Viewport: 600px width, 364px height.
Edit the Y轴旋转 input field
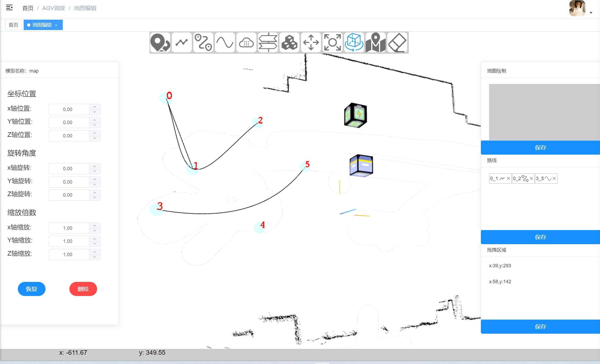click(x=69, y=182)
